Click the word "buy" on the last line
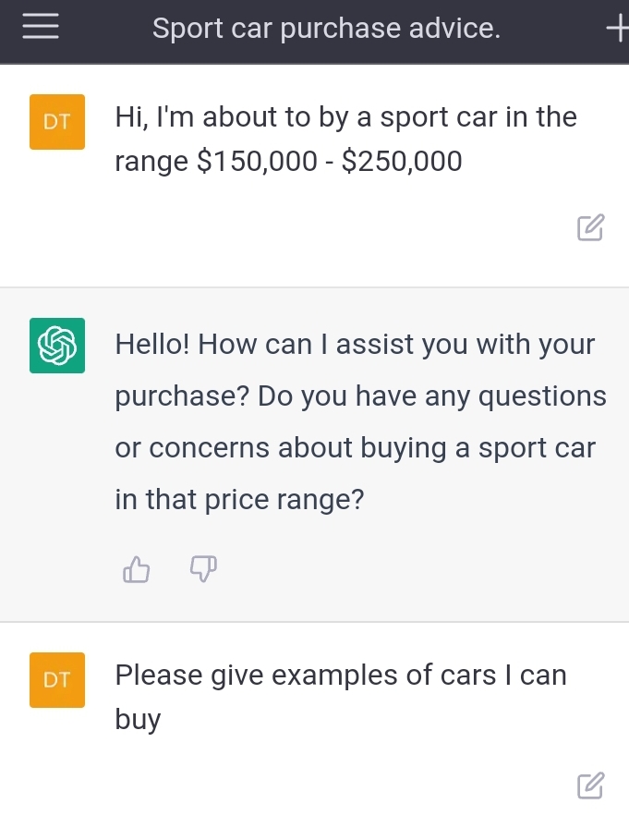The image size is (629, 840). coord(138,720)
